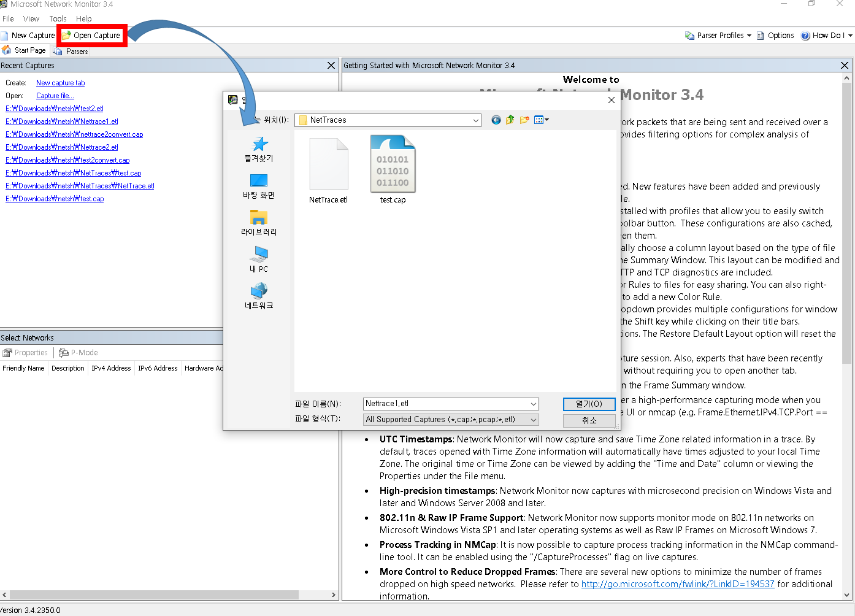This screenshot has height=616, width=855.
Task: Click the Description column header
Action: pos(68,368)
